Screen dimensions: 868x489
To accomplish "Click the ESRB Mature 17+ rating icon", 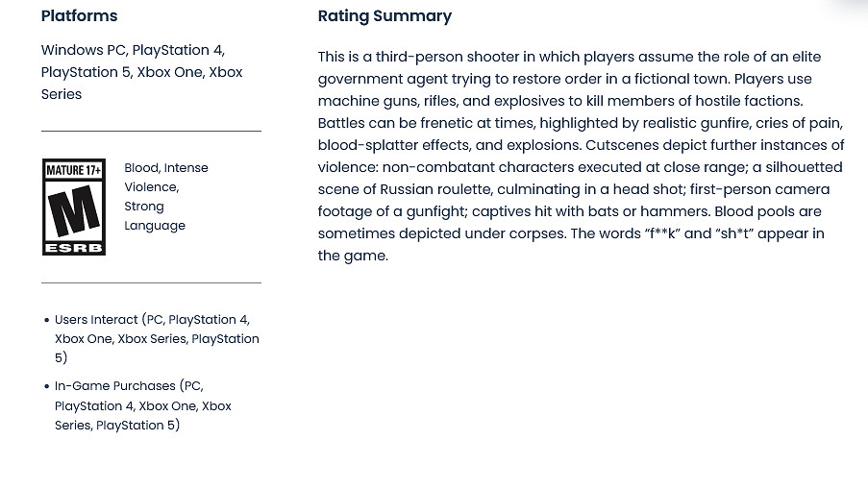I will 74,208.
